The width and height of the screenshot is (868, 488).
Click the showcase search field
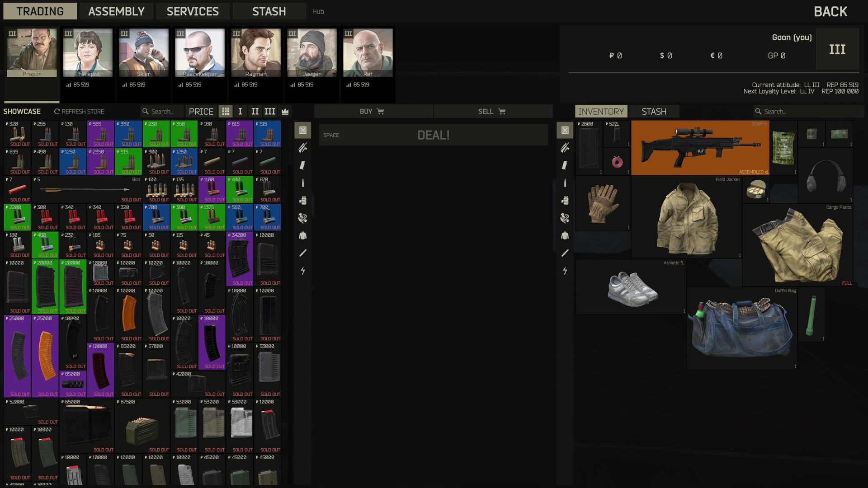pyautogui.click(x=162, y=112)
